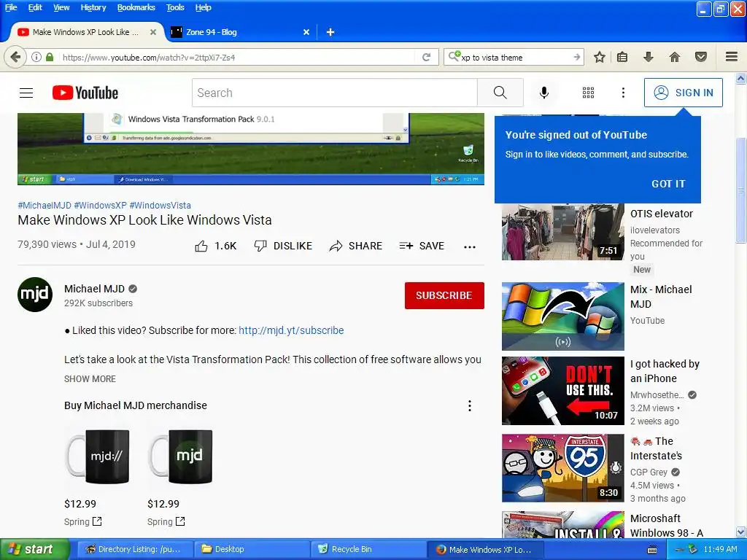
Task: Open the History menu
Action: click(93, 7)
